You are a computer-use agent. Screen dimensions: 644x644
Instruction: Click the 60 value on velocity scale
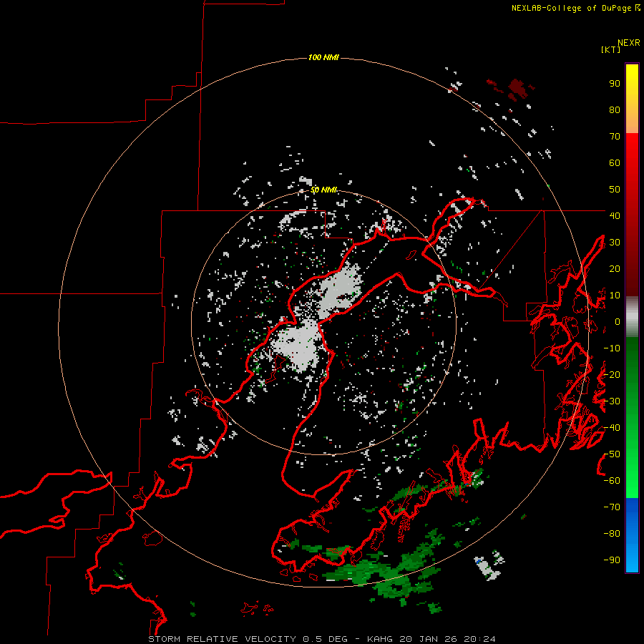[615, 162]
